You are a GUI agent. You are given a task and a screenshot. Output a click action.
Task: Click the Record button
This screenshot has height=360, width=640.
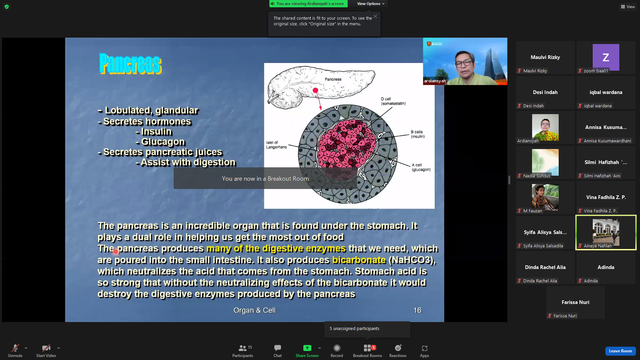(337, 350)
